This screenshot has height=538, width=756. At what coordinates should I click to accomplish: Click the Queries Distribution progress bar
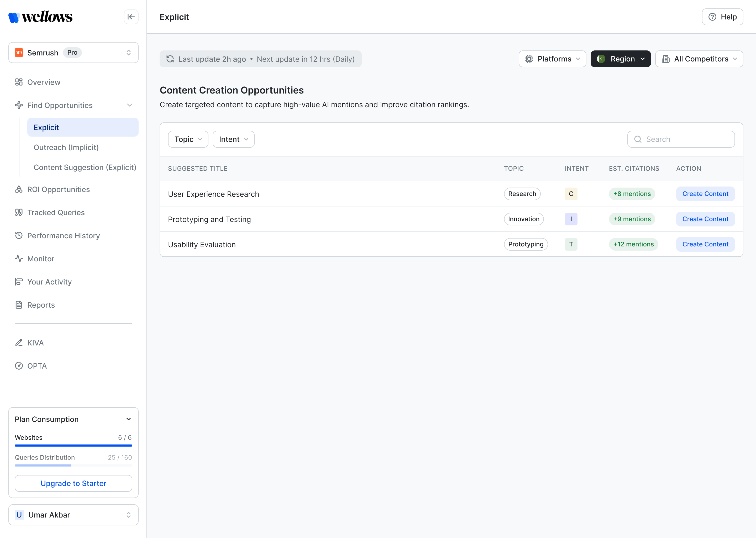click(73, 465)
